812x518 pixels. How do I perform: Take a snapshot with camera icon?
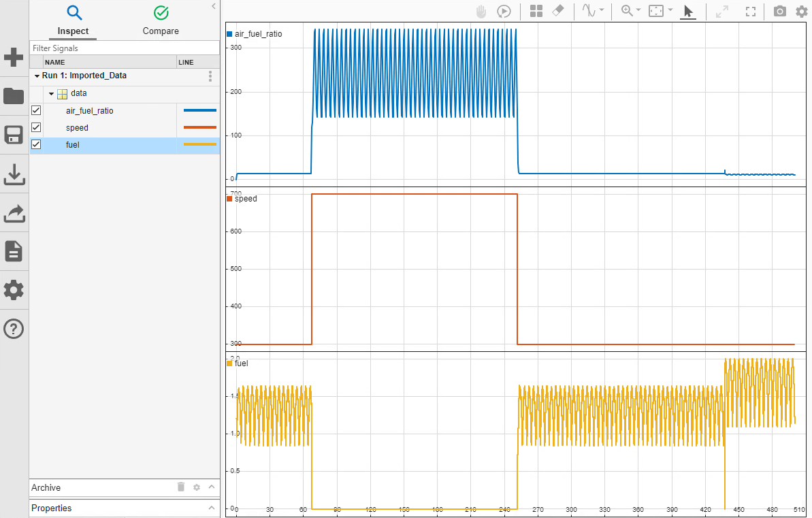pos(780,11)
